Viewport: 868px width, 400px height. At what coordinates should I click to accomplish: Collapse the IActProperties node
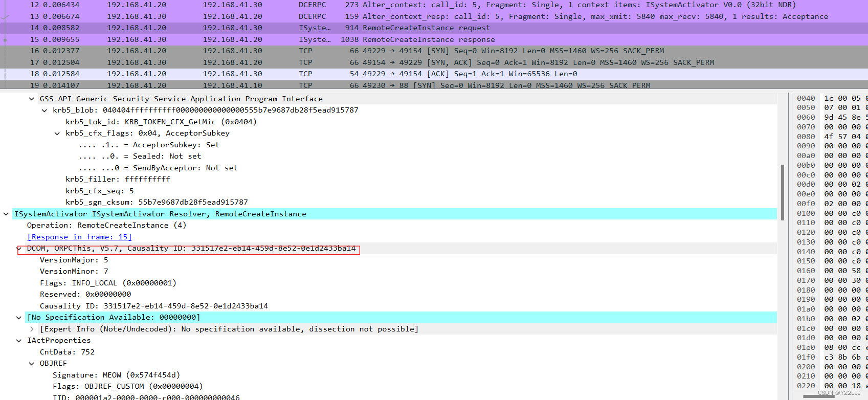point(18,341)
